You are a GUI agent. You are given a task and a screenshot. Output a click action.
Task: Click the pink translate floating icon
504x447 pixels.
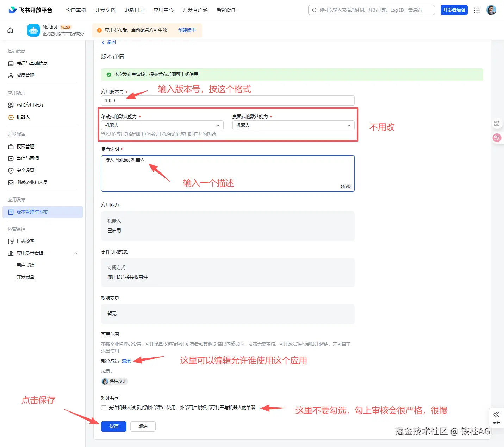(497, 138)
